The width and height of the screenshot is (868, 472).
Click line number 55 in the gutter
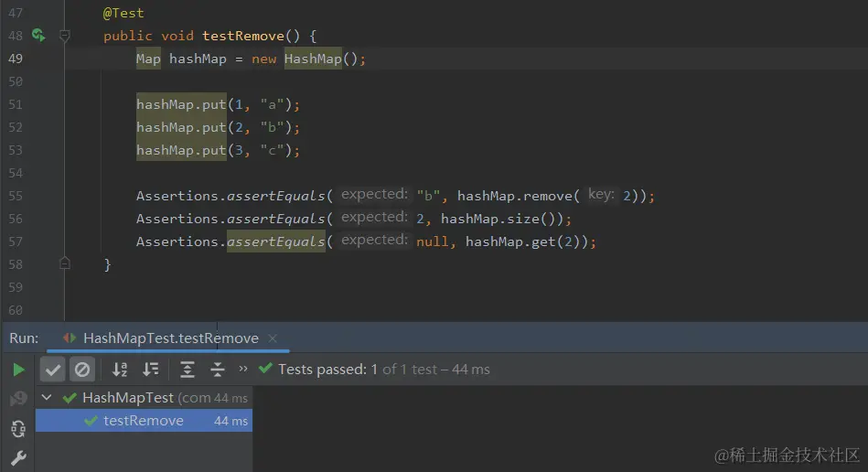click(16, 196)
